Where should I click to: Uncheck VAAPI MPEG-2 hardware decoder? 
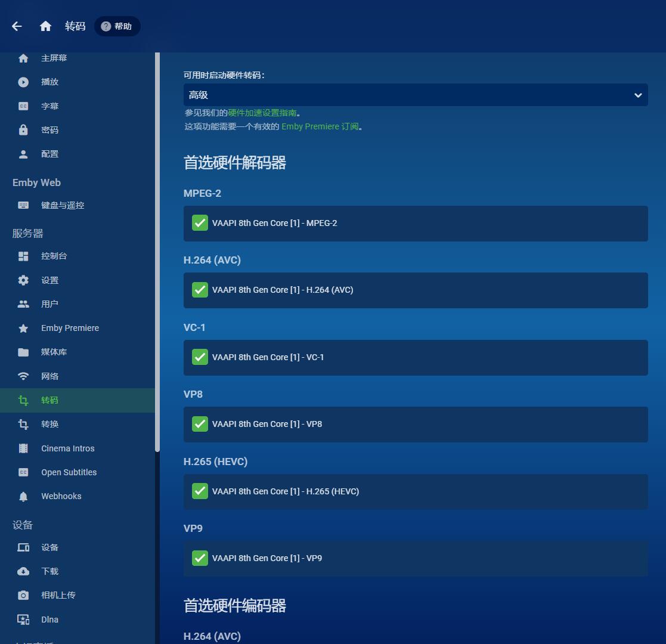(x=200, y=223)
